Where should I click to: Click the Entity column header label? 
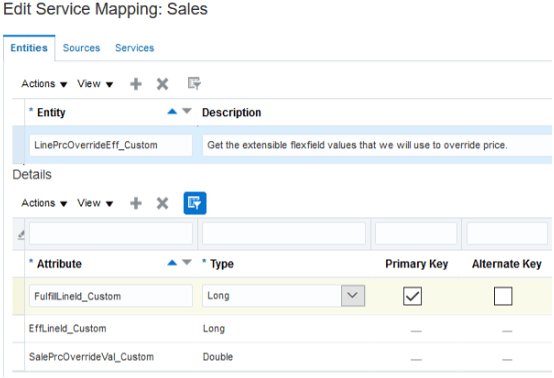tap(51, 113)
